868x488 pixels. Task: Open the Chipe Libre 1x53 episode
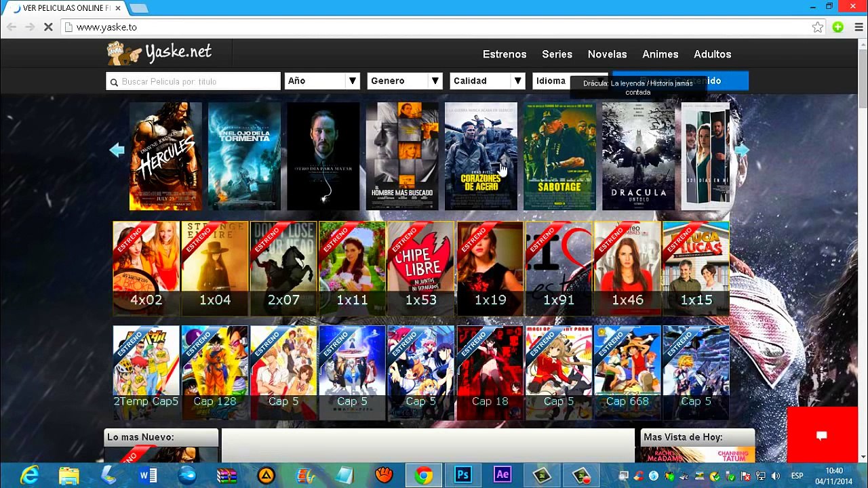click(421, 268)
